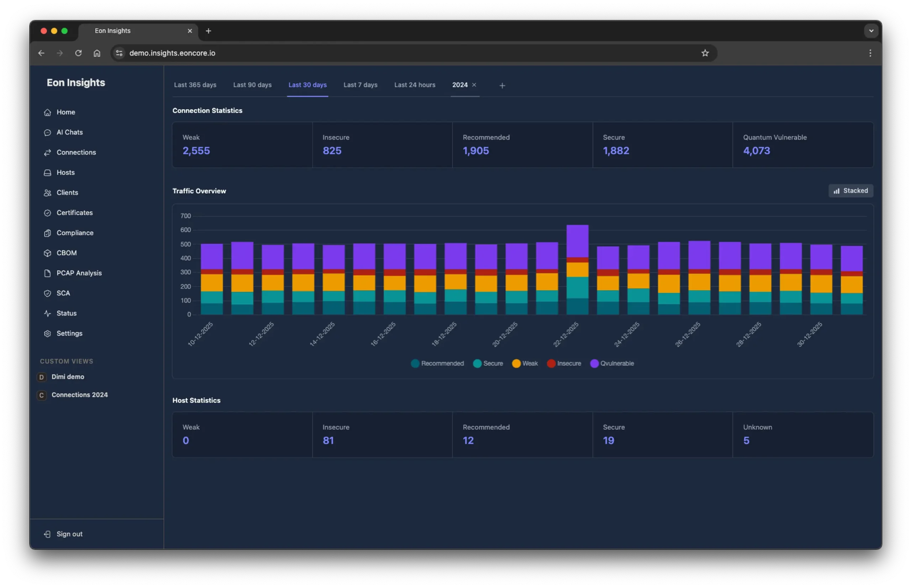
Task: Open the Dimi demo custom view
Action: coord(68,377)
